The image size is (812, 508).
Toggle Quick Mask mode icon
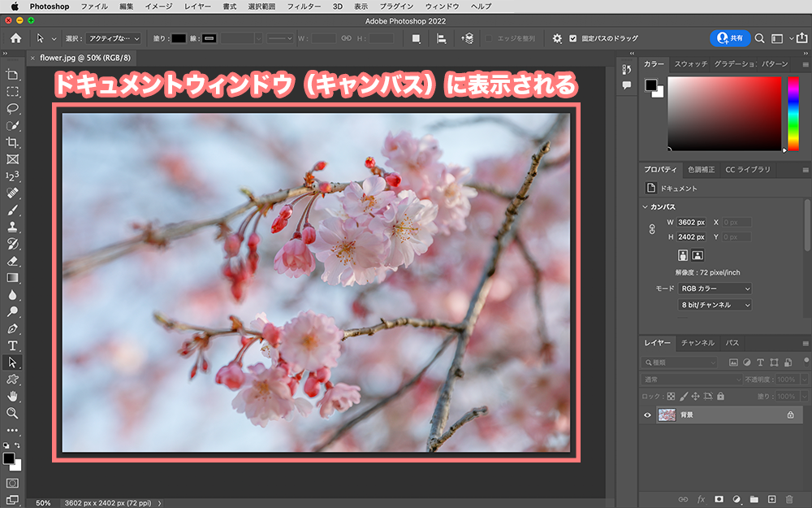tap(12, 483)
